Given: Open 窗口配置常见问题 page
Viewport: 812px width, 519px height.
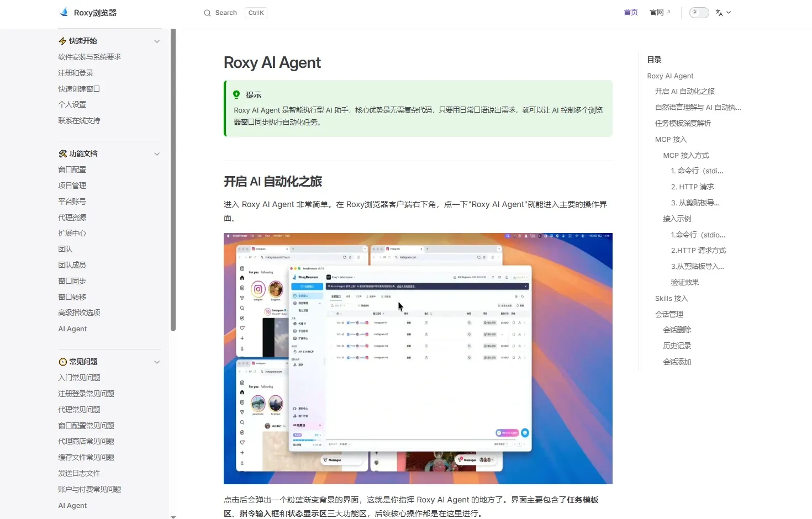Looking at the screenshot, I should [x=86, y=426].
